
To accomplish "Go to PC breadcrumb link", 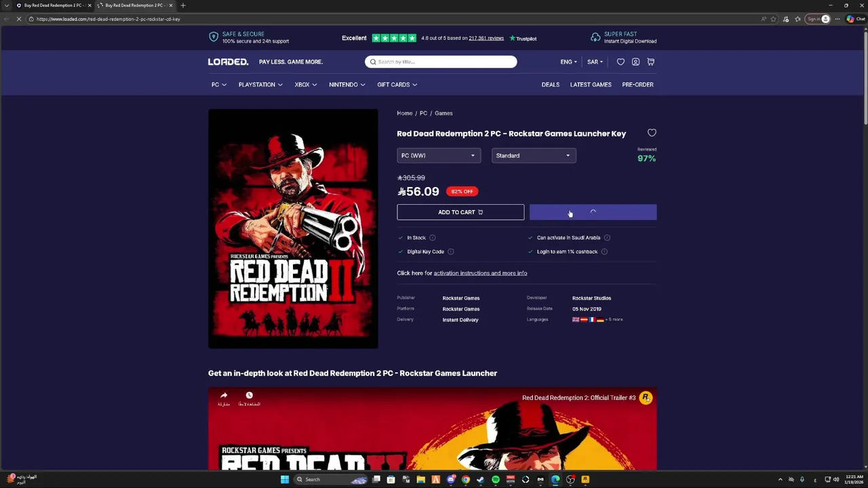I will pyautogui.click(x=423, y=113).
